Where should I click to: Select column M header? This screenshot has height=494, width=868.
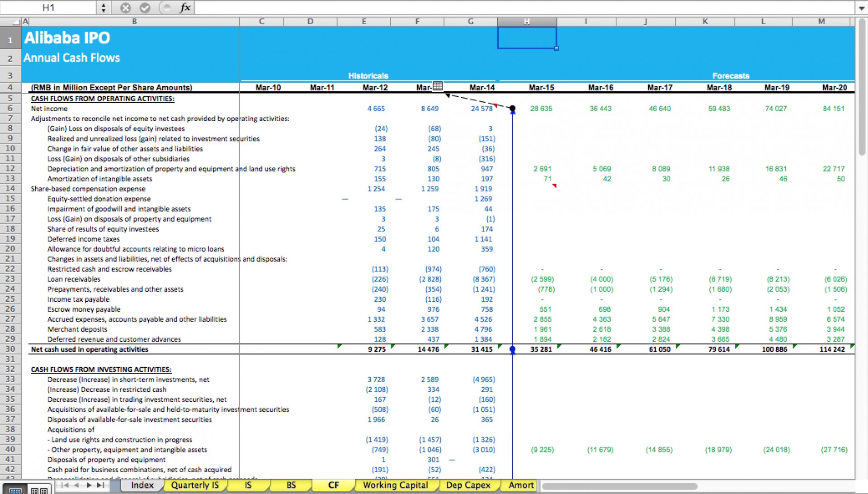(821, 21)
